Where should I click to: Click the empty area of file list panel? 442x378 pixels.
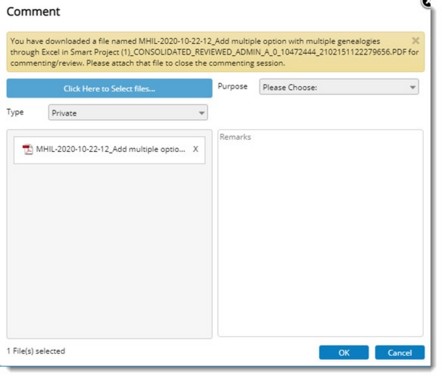click(109, 250)
